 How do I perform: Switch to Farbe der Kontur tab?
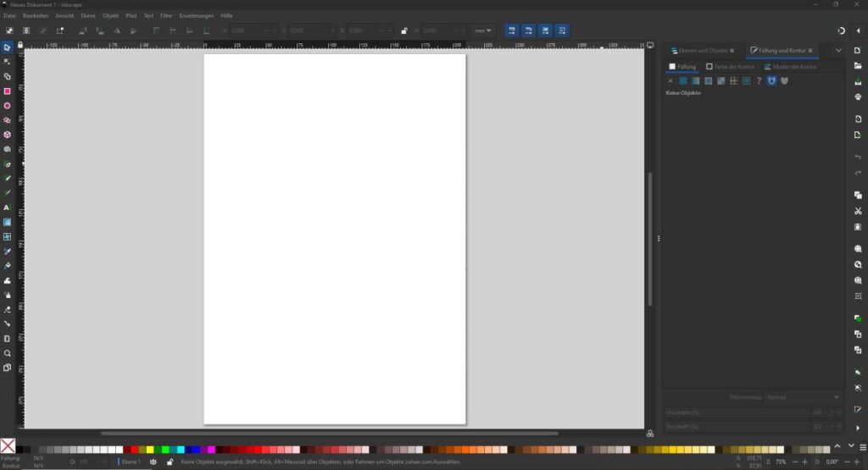tap(730, 66)
